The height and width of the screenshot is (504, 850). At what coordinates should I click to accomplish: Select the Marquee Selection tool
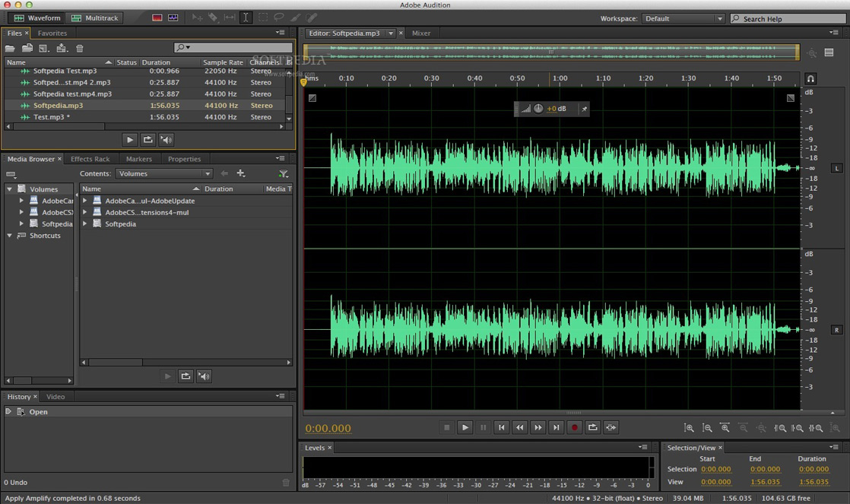[x=263, y=18]
